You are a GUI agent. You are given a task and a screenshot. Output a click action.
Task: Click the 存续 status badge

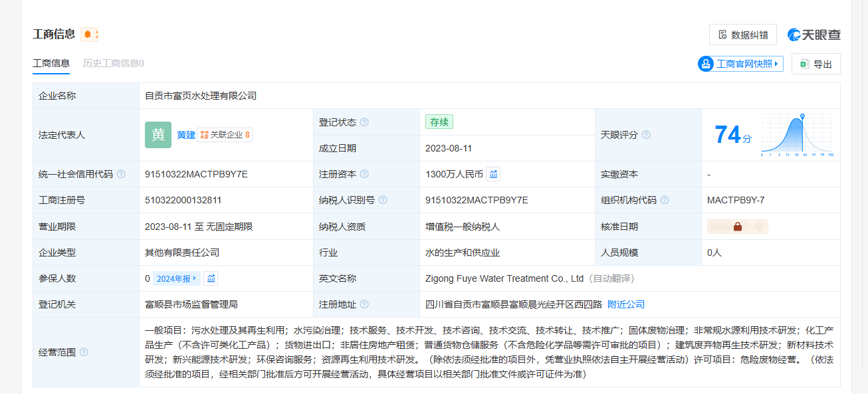439,122
